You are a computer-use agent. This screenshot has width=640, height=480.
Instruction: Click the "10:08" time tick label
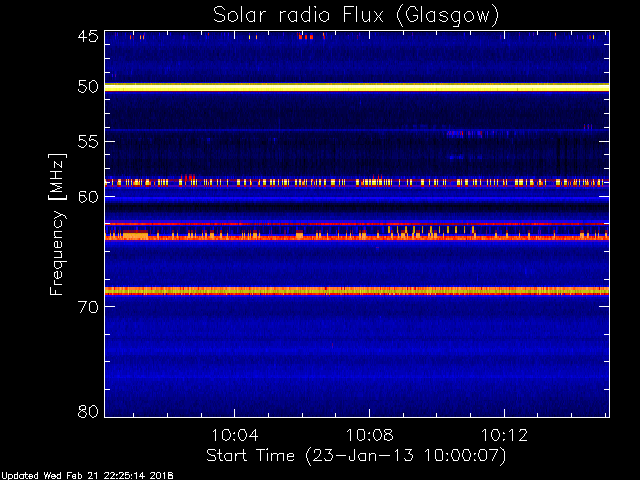(370, 435)
